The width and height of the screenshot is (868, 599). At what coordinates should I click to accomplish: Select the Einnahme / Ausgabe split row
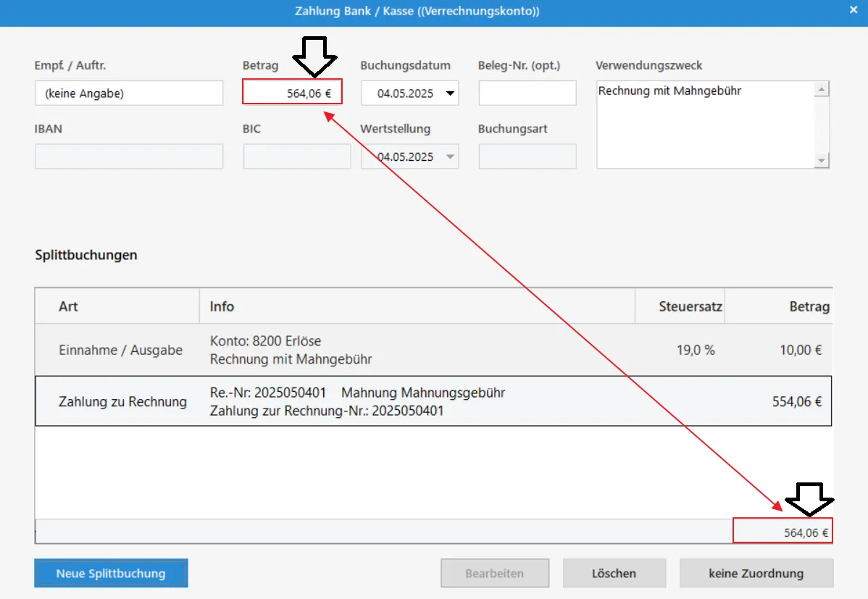click(x=433, y=350)
